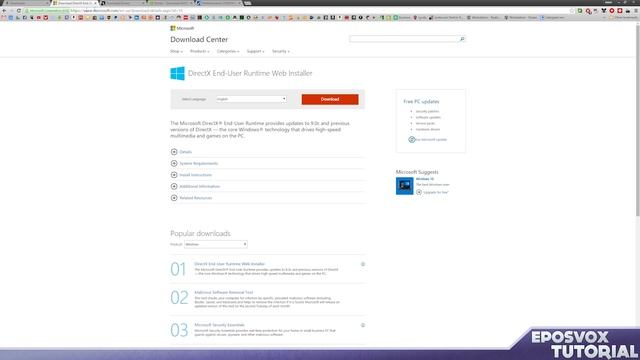Screen dimensions: 640x360
Task: Open the Download Center heading link
Action: click(199, 40)
